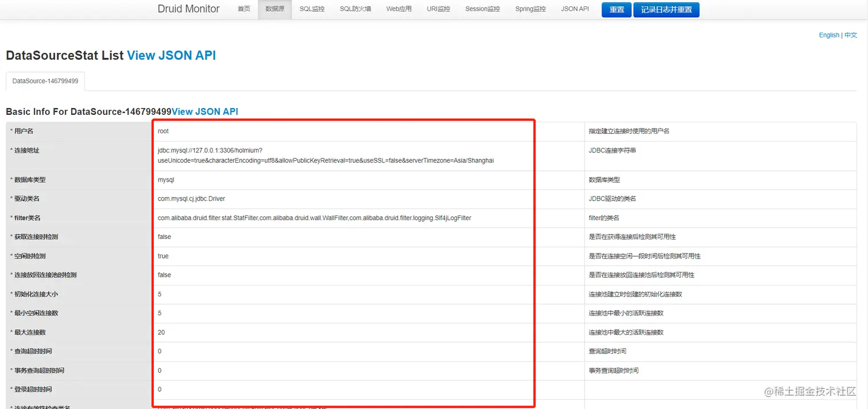Viewport: 868px width, 409px height.
Task: Click the 获取连接时检测 row label
Action: tap(34, 237)
